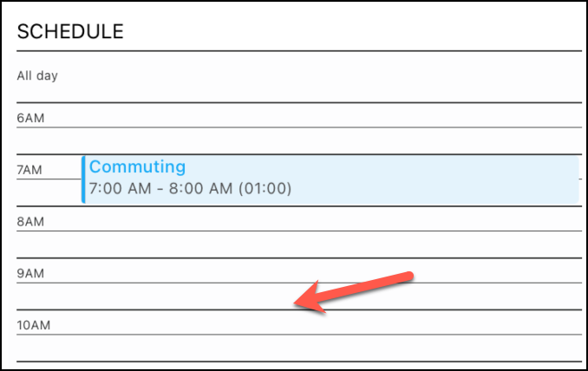Click the 9AM time label
Screen dimensions: 588x371
click(x=30, y=273)
